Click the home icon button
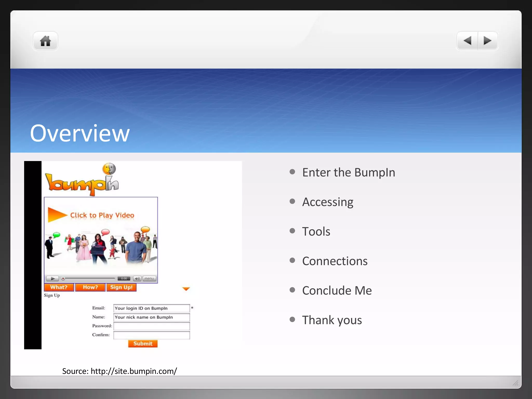532x399 pixels. click(45, 41)
